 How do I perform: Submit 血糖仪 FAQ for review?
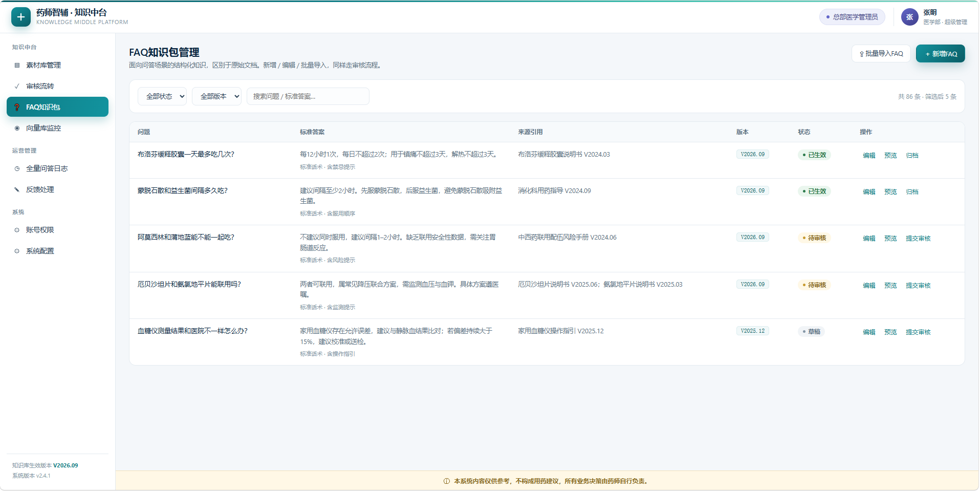[918, 332]
